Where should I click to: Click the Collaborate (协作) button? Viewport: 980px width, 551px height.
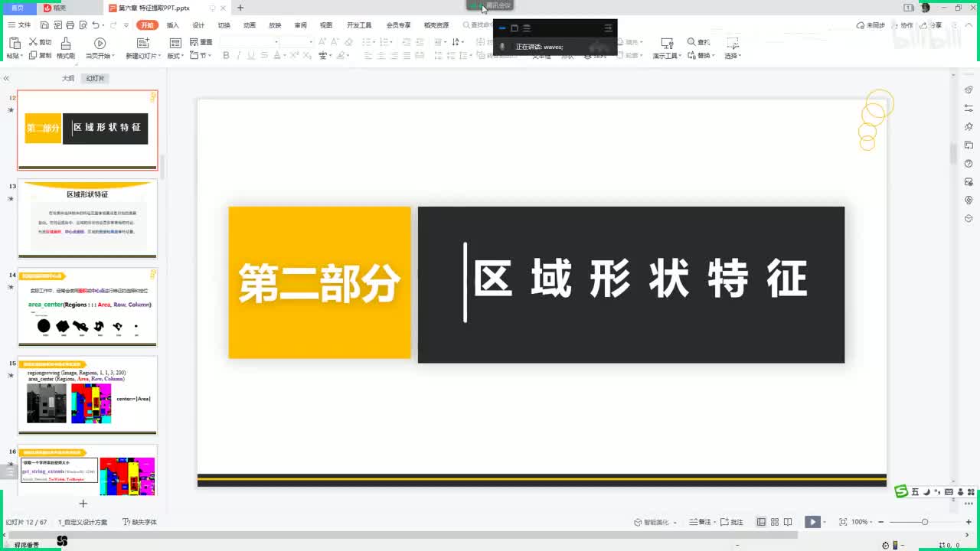[903, 25]
